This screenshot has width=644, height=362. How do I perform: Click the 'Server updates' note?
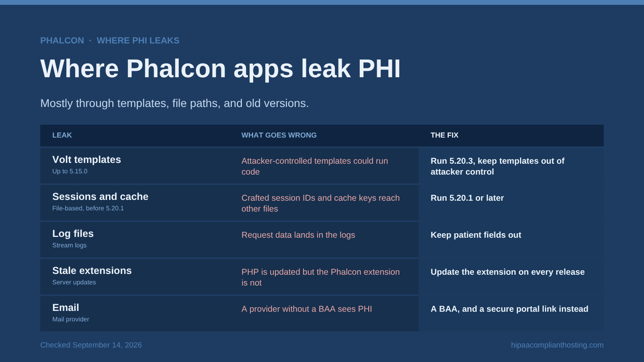click(x=74, y=282)
